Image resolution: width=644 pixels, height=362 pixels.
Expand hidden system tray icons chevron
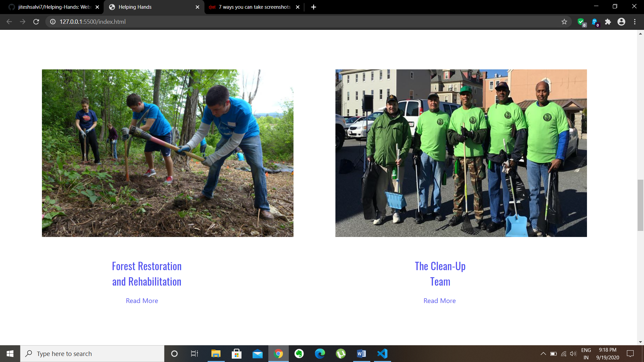[x=543, y=354]
